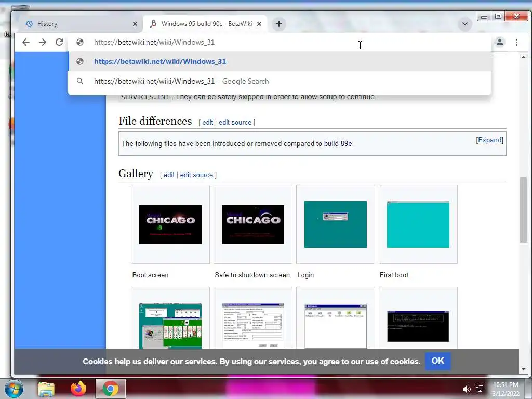Click the 'Login' caption text
This screenshot has height=399, width=532.
(x=305, y=275)
